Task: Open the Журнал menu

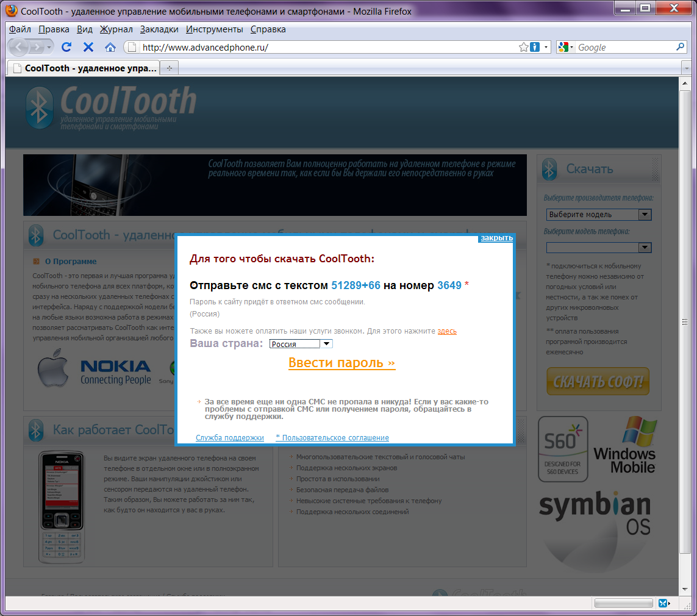Action: coord(116,29)
